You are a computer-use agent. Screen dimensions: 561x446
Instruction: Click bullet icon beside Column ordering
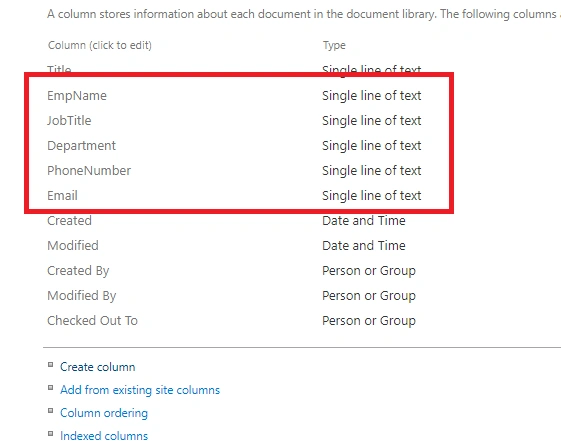[x=50, y=411]
